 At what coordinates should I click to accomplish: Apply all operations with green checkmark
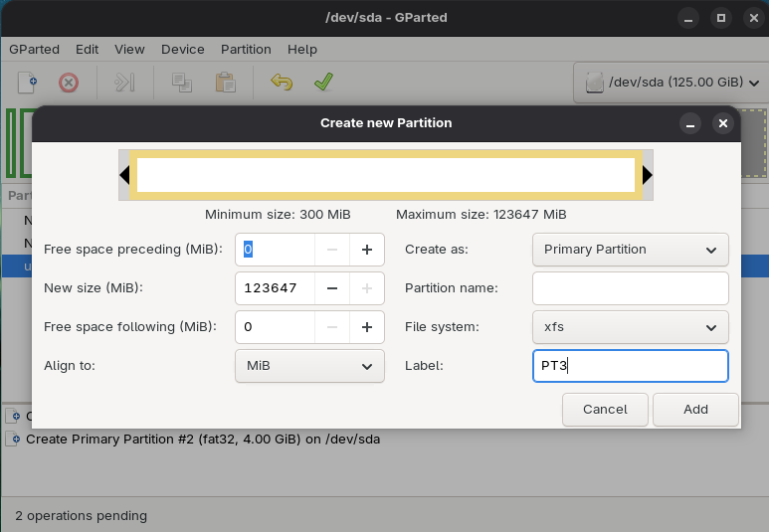click(x=323, y=83)
